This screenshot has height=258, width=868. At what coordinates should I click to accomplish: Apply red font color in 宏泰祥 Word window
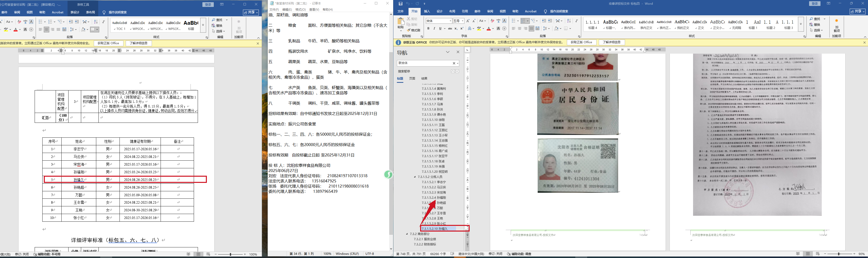(x=489, y=29)
